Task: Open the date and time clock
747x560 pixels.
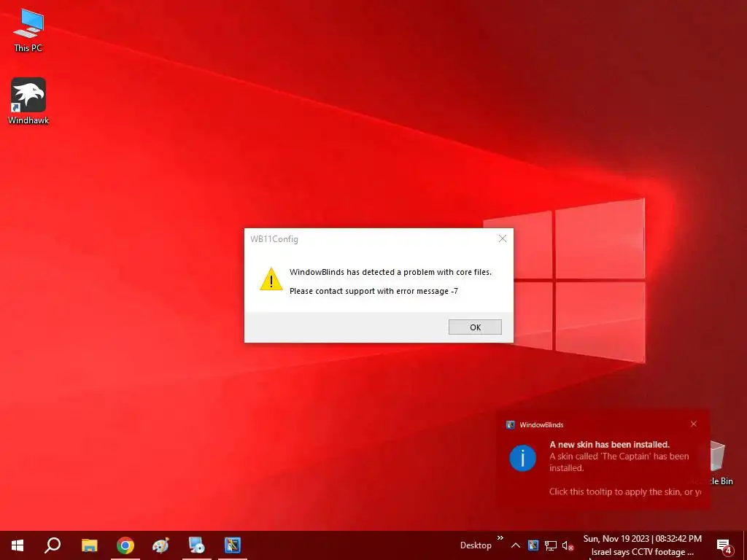Action: pos(642,539)
